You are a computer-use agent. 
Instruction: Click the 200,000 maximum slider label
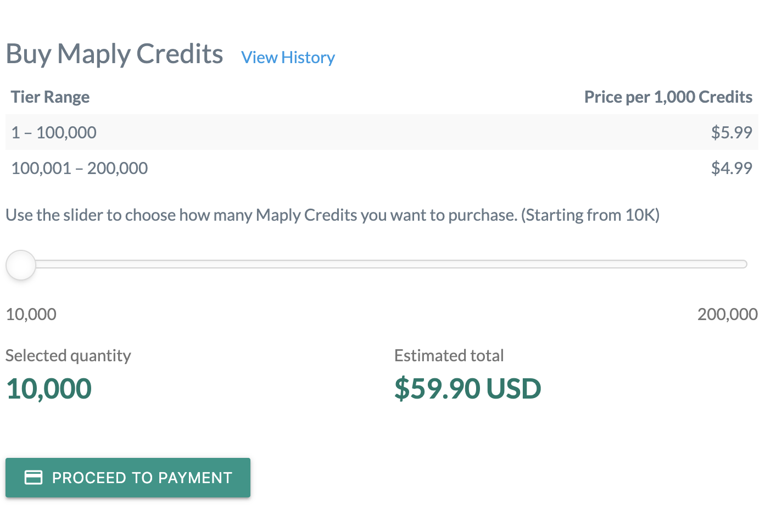click(727, 314)
